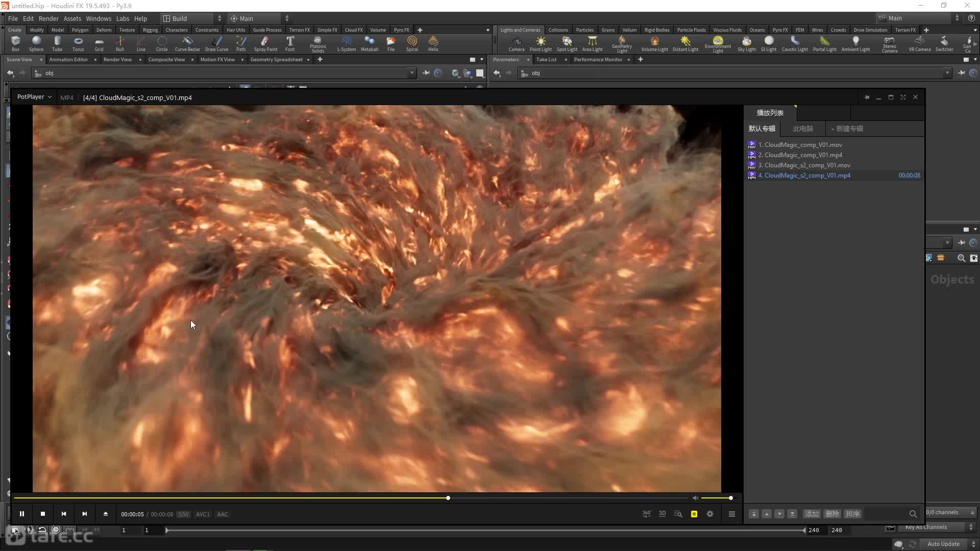Toggle PotPlayer fullscreen button
Image resolution: width=980 pixels, height=551 pixels.
coord(903,97)
